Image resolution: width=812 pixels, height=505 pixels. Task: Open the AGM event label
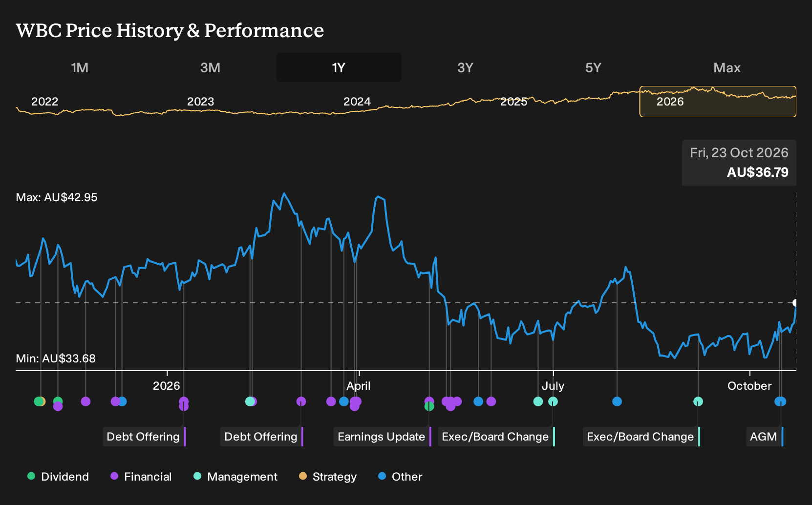pyautogui.click(x=764, y=437)
